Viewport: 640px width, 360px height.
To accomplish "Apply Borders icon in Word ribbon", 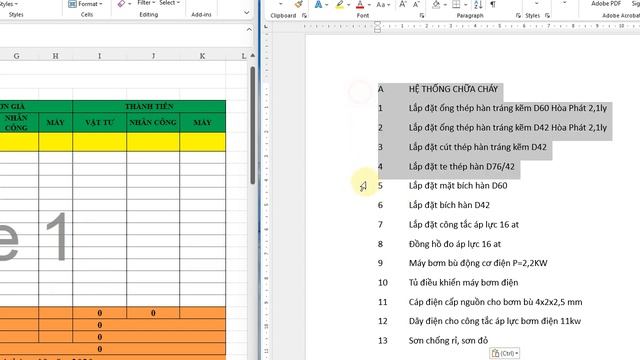I will click(x=456, y=4).
